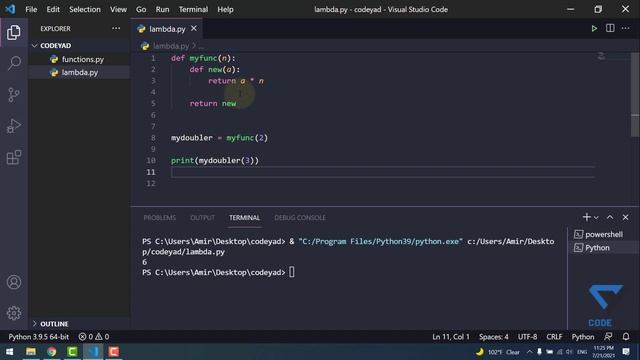Image resolution: width=640 pixels, height=360 pixels.
Task: Open the Explorer view in activity bar
Action: point(14,33)
